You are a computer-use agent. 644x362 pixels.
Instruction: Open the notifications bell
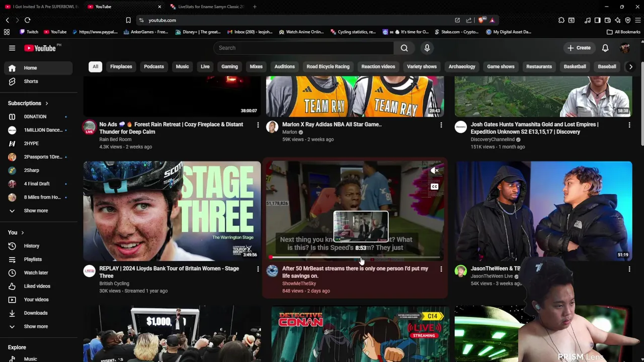[x=605, y=48]
